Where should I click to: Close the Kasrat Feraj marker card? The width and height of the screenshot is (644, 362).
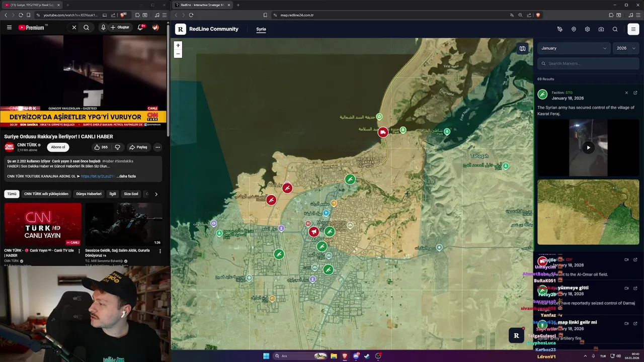tap(626, 93)
